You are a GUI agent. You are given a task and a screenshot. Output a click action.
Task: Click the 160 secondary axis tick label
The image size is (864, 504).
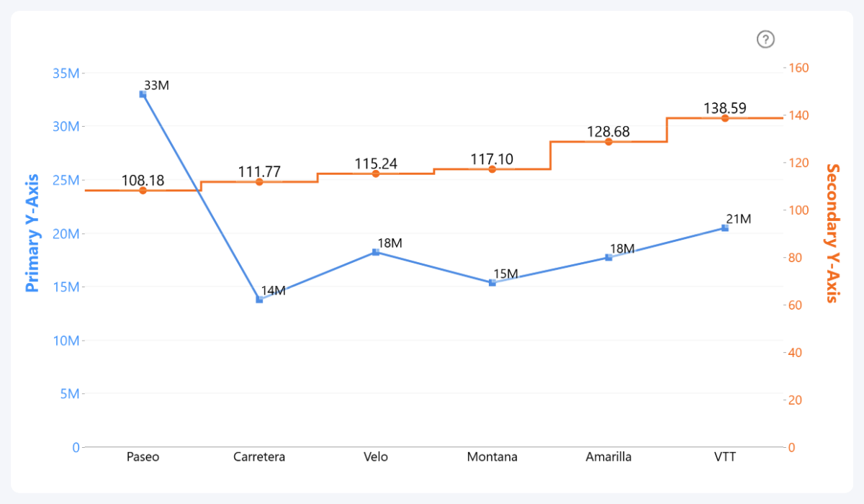tap(801, 68)
